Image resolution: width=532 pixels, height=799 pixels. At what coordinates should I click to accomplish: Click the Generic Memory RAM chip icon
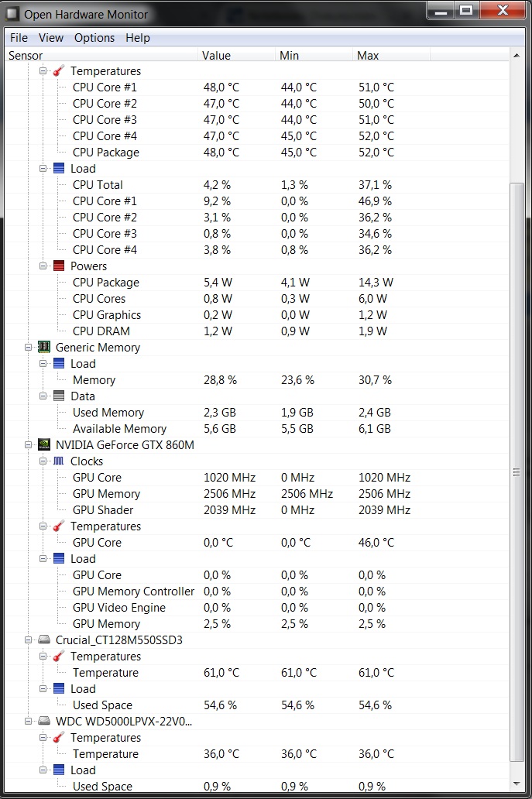44,347
